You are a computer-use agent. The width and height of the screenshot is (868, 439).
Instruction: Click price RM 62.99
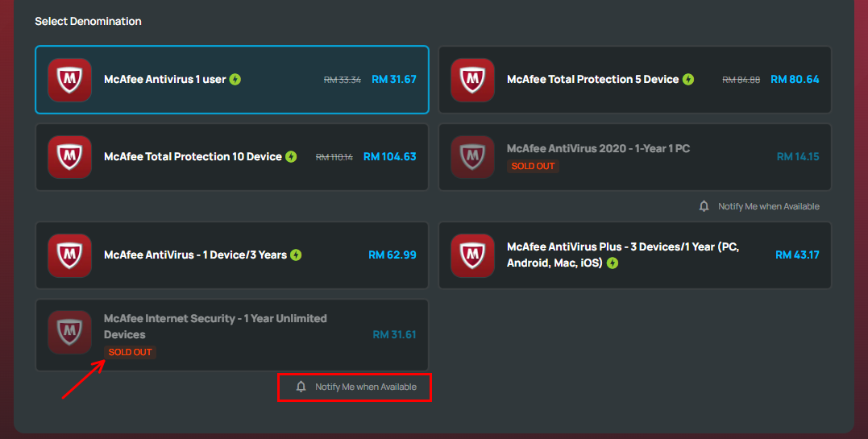(392, 255)
